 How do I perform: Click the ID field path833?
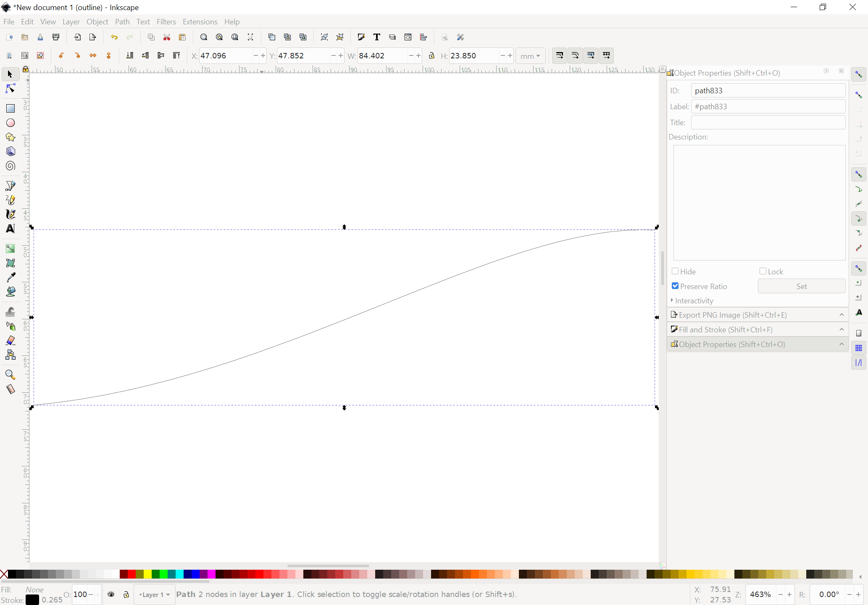[x=768, y=90]
